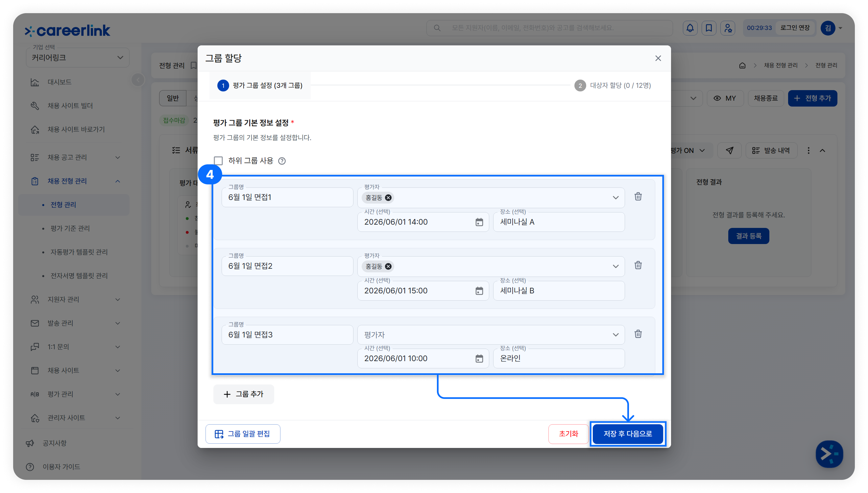Open the three-dot more options menu
The image size is (868, 493).
click(809, 151)
